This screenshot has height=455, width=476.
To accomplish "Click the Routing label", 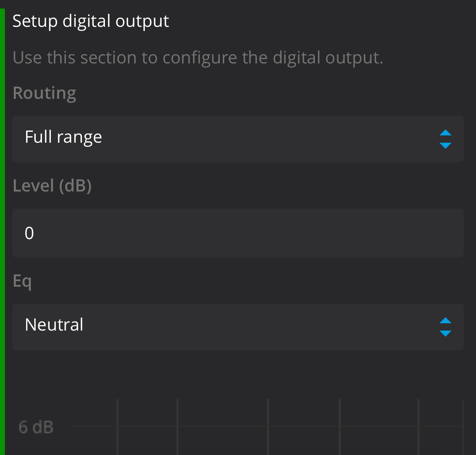I will point(44,93).
